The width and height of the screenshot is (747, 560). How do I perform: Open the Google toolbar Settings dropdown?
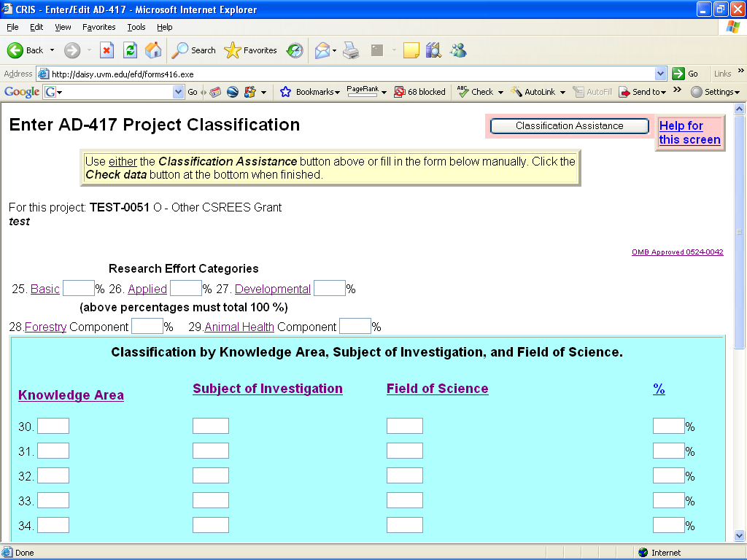pyautogui.click(x=715, y=92)
